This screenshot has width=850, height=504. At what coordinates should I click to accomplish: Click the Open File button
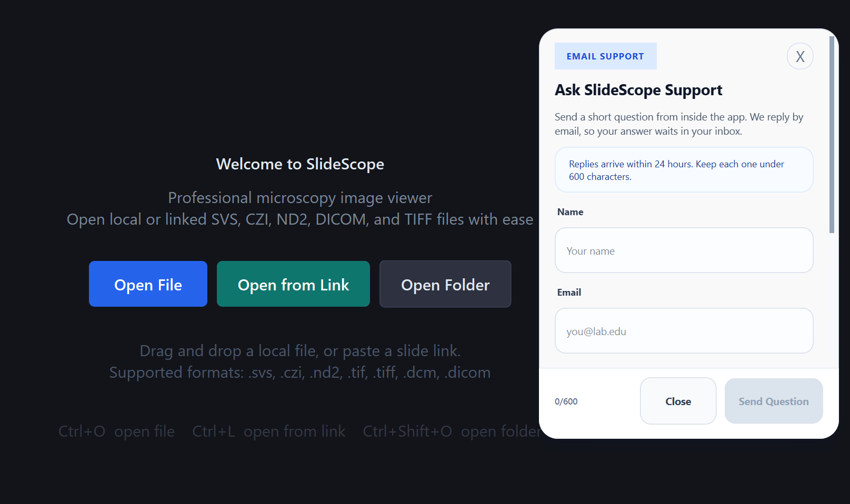point(148,284)
